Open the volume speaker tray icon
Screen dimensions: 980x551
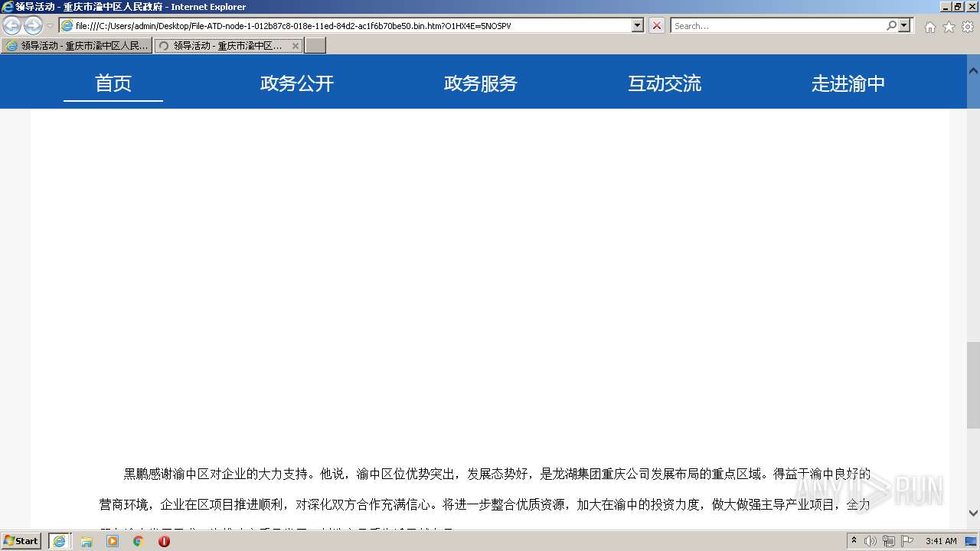tap(871, 541)
